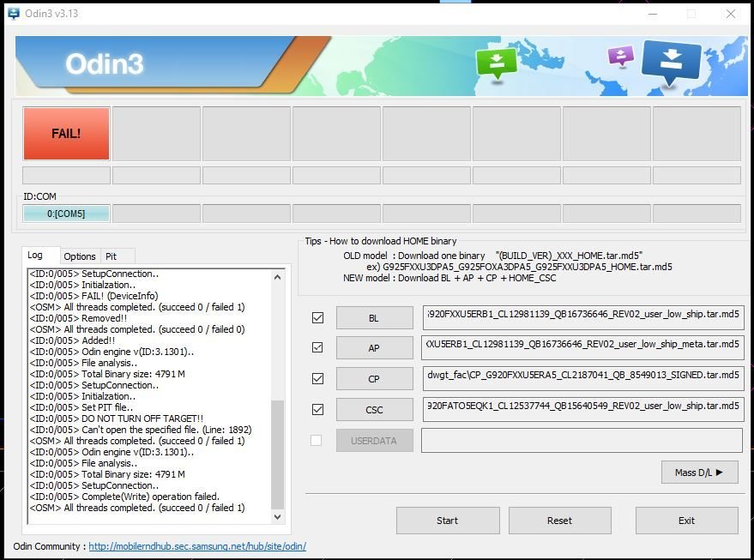
Task: Minimize the Odin3 window
Action: [x=653, y=14]
